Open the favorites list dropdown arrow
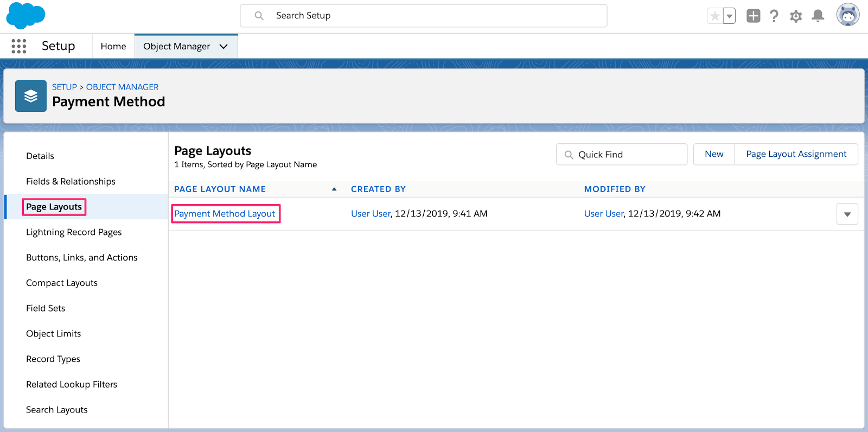The height and width of the screenshot is (432, 868). 730,16
